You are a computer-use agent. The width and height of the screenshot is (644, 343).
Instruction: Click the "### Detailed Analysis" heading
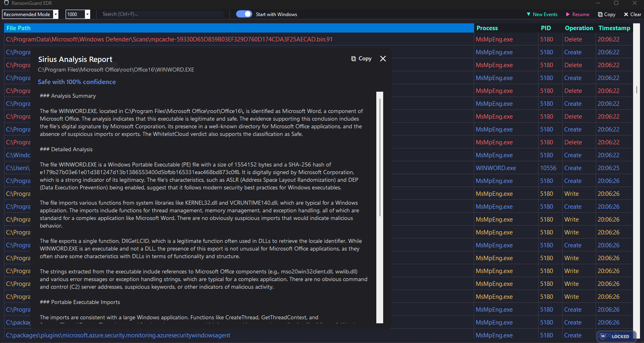point(66,150)
